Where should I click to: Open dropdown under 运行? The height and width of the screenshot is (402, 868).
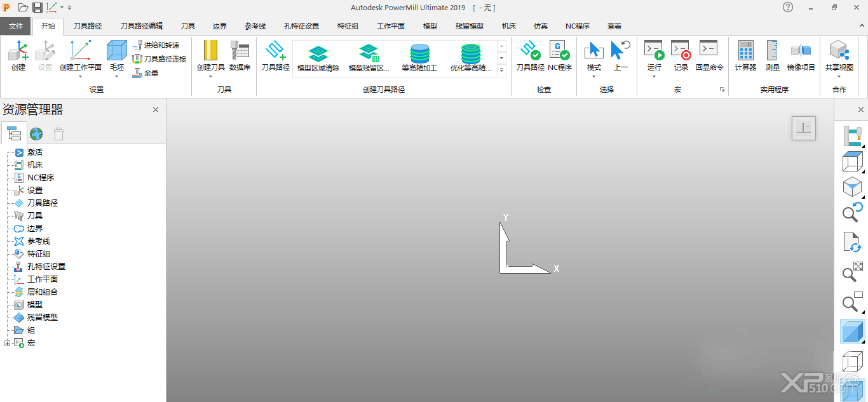(654, 77)
